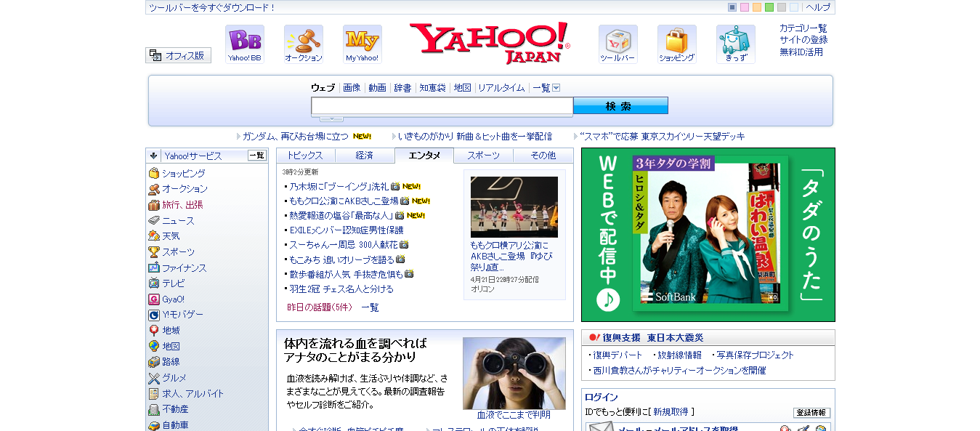Click the テレビ TV icon

(154, 283)
